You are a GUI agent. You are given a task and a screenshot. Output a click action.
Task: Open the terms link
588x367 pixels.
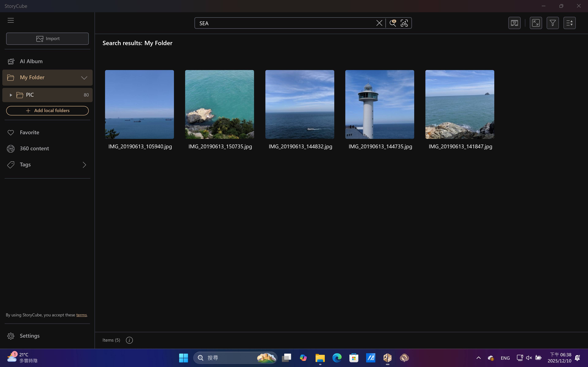pos(81,315)
